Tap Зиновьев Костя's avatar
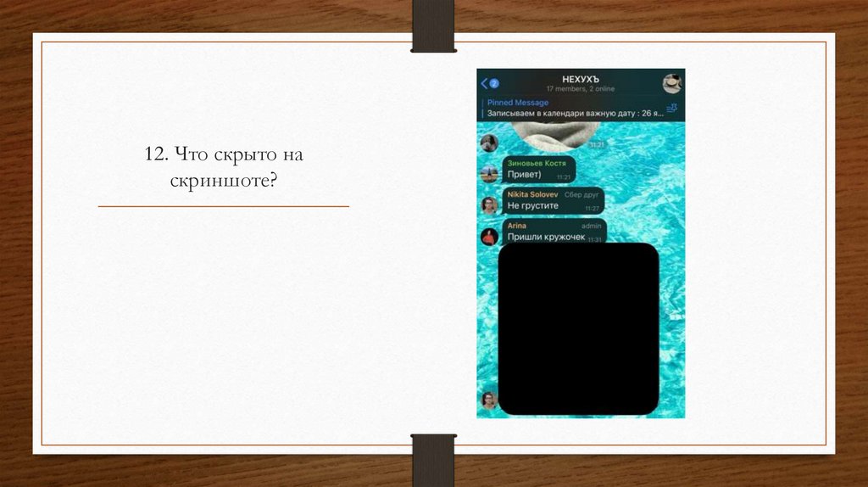Viewport: 868px width, 487px height. 489,174
